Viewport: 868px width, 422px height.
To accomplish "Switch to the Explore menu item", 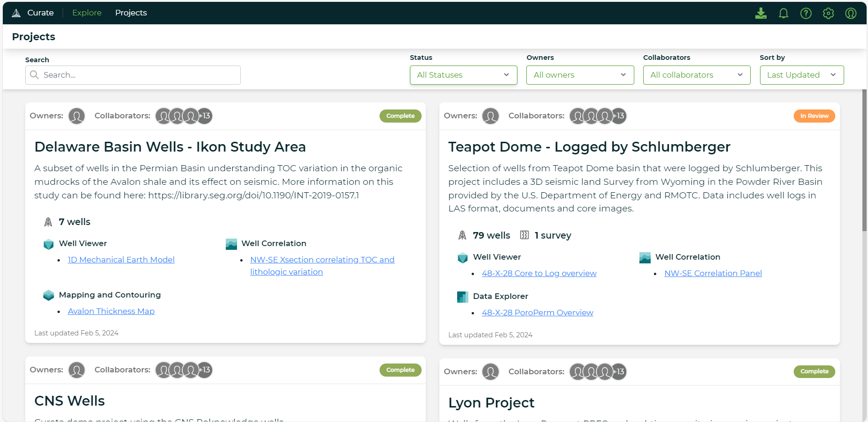I will (86, 13).
